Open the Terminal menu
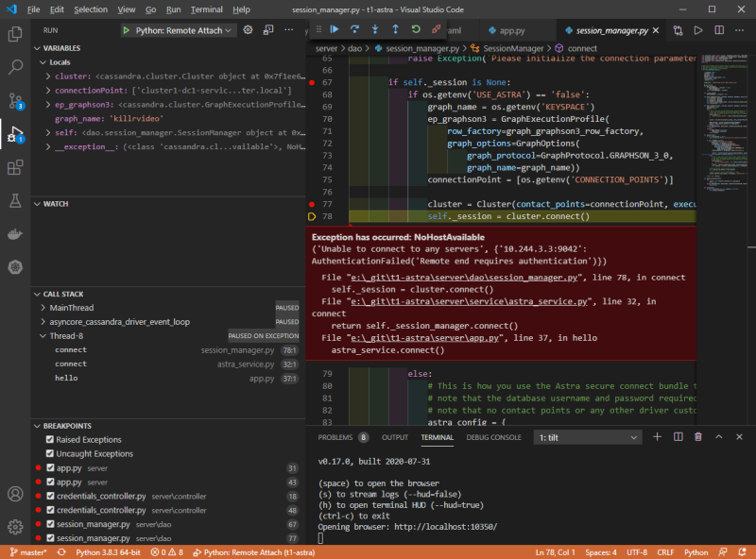The image size is (756, 559). pyautogui.click(x=206, y=9)
